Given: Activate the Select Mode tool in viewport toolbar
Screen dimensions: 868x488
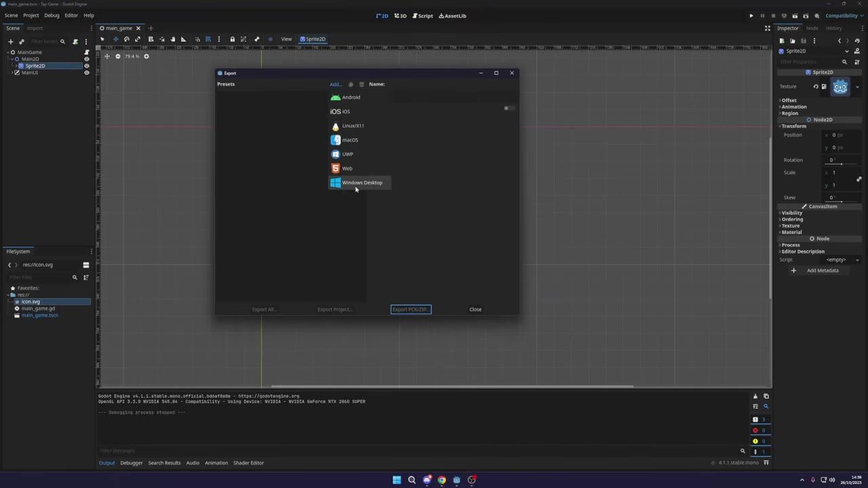Looking at the screenshot, I should 102,39.
